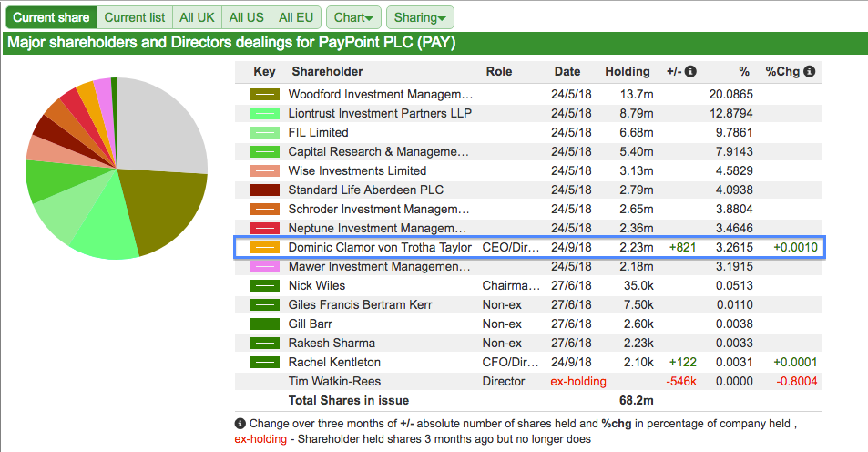The image size is (868, 452).
Task: Select Nick Wiles shareholder name
Action: tap(317, 286)
